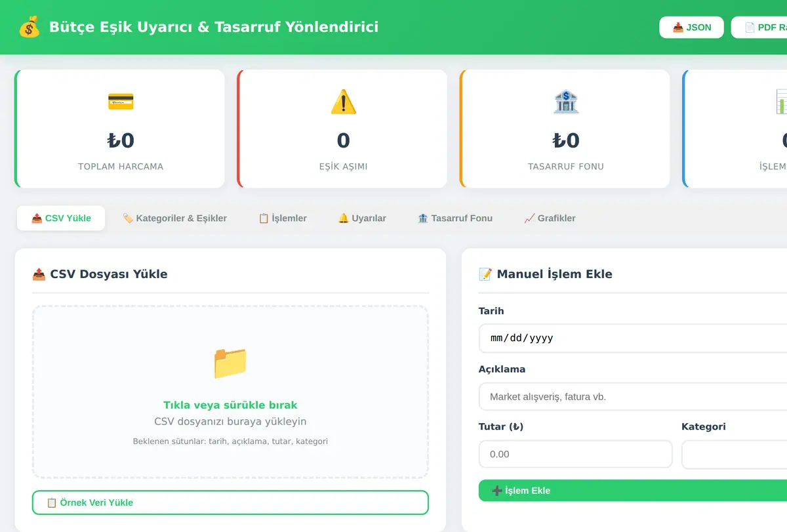The width and height of the screenshot is (787, 532).
Task: Click the Manuel İşlem Ekle heading
Action: pos(546,274)
